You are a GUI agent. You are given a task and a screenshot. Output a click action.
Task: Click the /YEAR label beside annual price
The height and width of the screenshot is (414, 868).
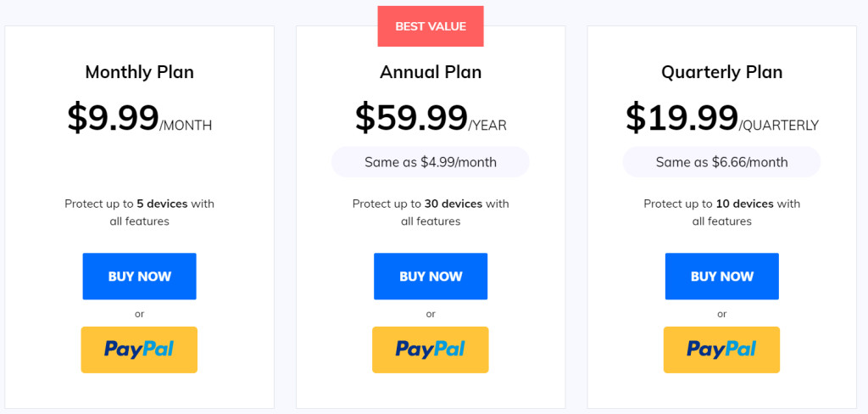tap(487, 126)
